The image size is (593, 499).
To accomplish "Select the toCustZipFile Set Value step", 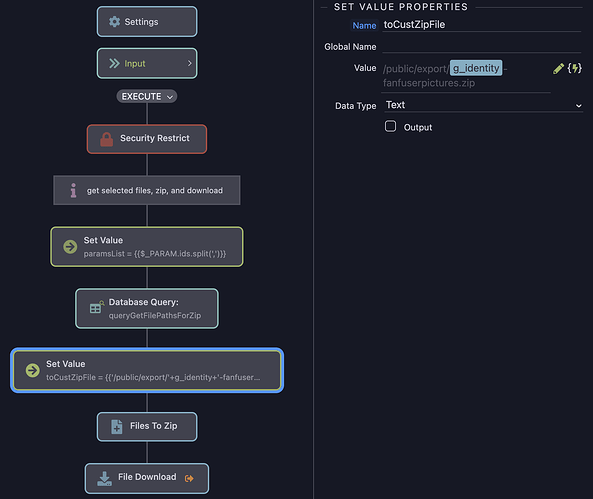I will tap(147, 370).
